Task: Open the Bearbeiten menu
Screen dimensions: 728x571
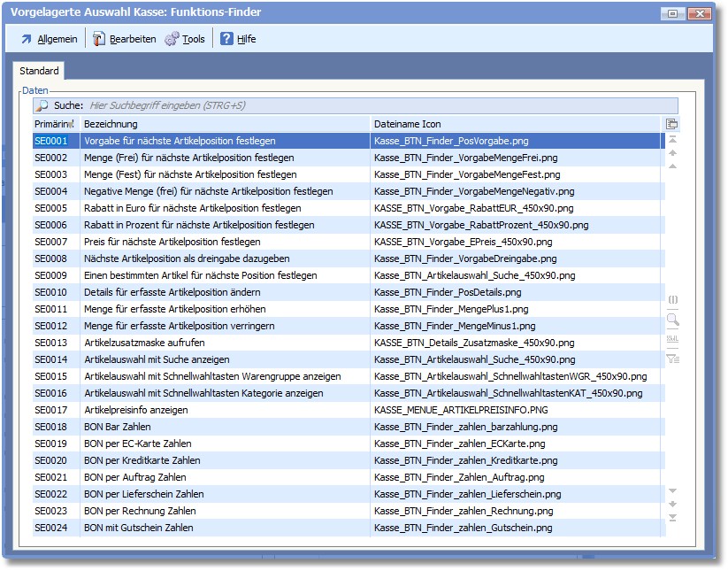Action: pyautogui.click(x=124, y=39)
